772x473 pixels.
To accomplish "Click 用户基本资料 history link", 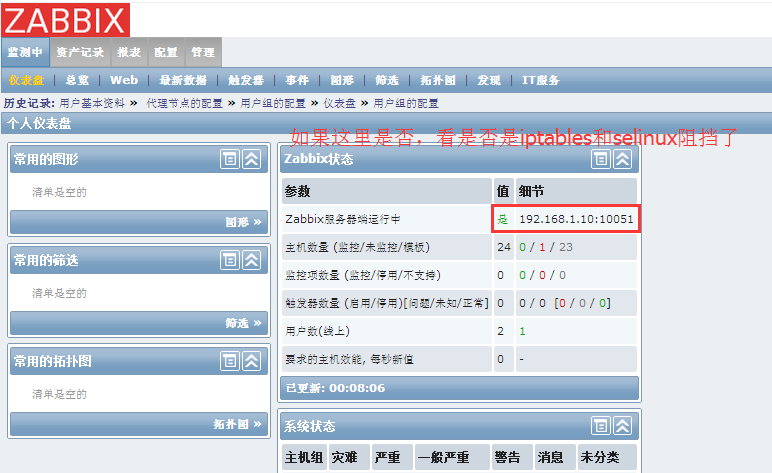I will click(x=92, y=103).
